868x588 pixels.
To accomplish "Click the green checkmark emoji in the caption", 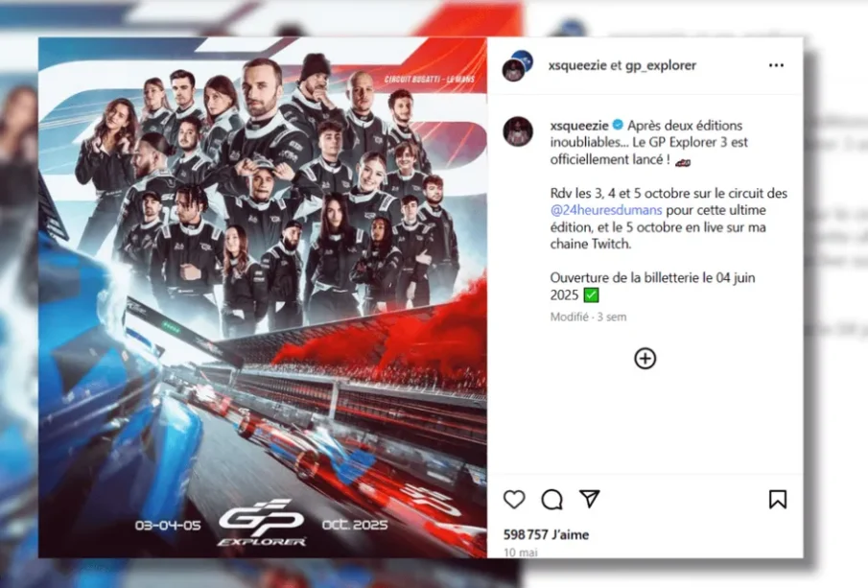I will point(591,295).
